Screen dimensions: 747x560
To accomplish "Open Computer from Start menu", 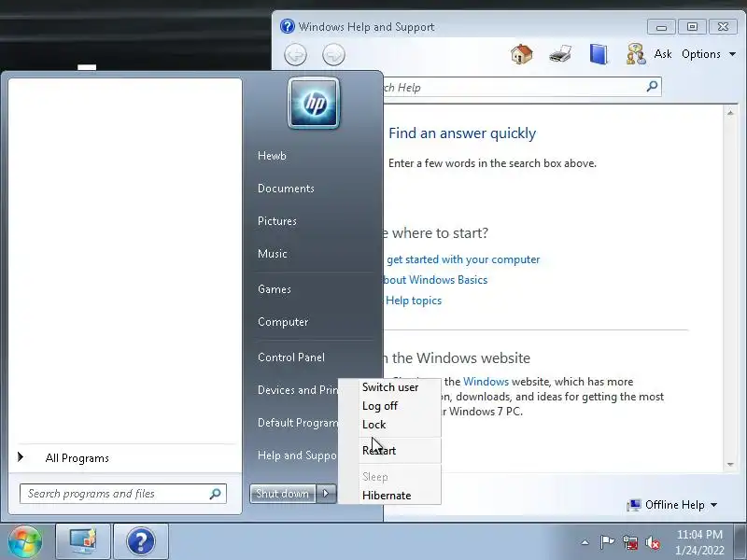I will 283,322.
